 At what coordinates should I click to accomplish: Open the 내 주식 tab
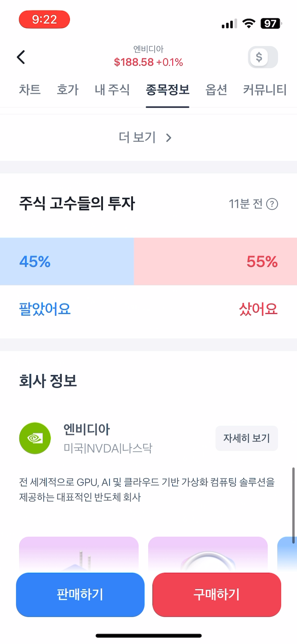coord(112,90)
